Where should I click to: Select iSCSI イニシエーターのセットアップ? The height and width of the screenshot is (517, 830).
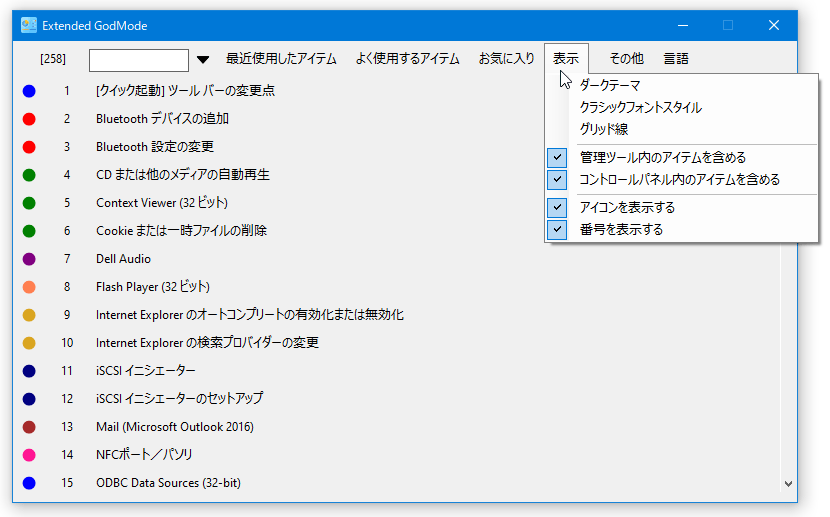point(179,400)
